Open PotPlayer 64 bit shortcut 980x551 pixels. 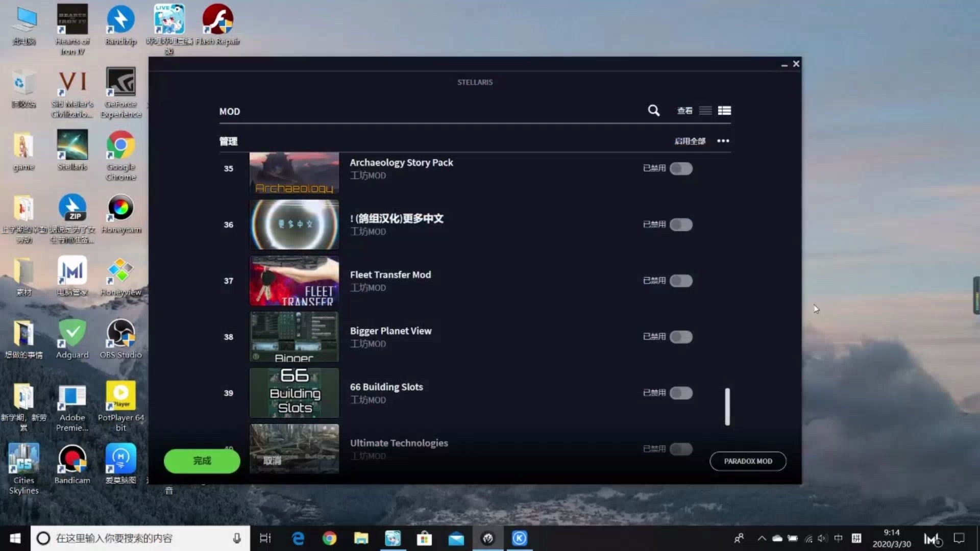(121, 407)
